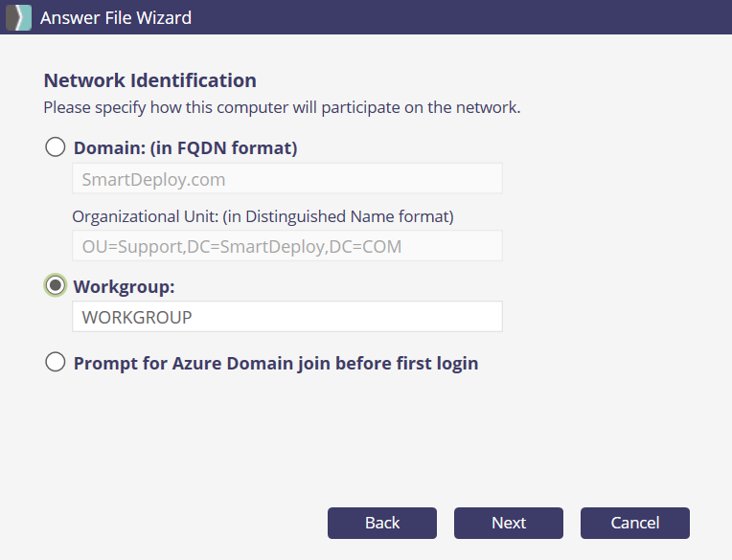Select the Workgroup radio button
Image resolution: width=732 pixels, height=560 pixels.
[56, 285]
